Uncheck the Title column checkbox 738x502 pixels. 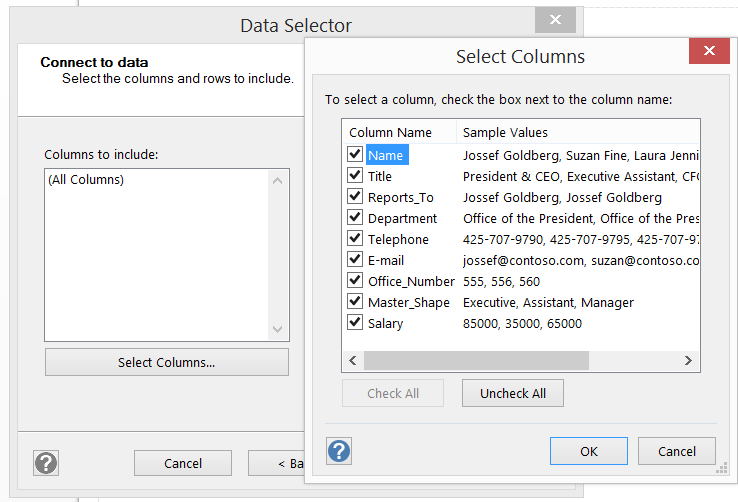355,176
